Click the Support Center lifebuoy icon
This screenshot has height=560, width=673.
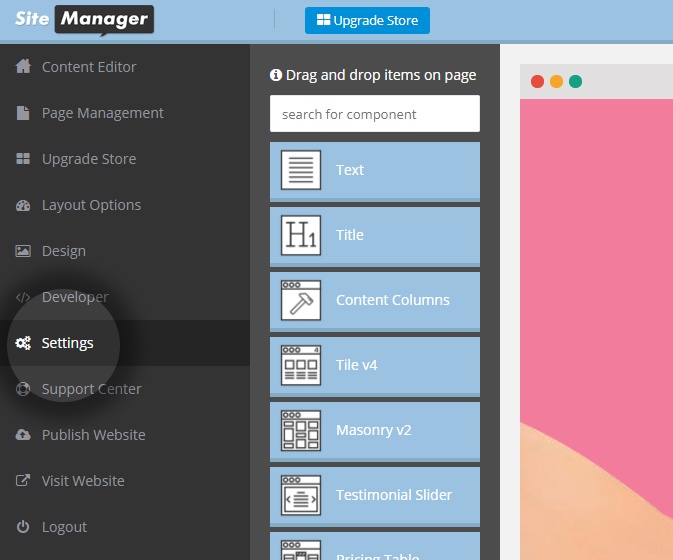[x=23, y=389]
